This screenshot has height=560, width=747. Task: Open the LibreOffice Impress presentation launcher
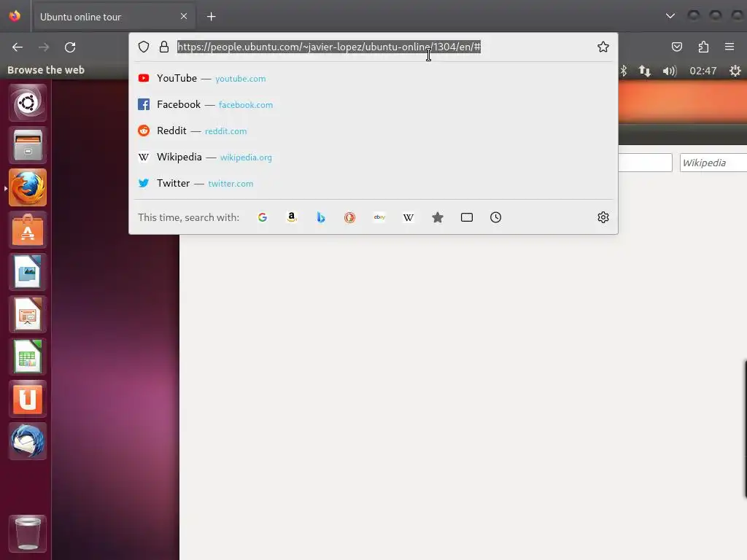point(28,314)
